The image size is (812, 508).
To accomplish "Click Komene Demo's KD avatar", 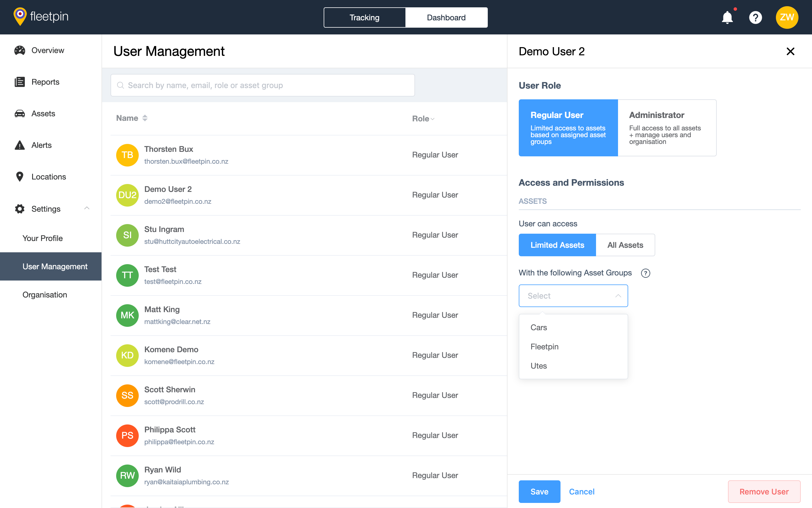I will coord(127,355).
